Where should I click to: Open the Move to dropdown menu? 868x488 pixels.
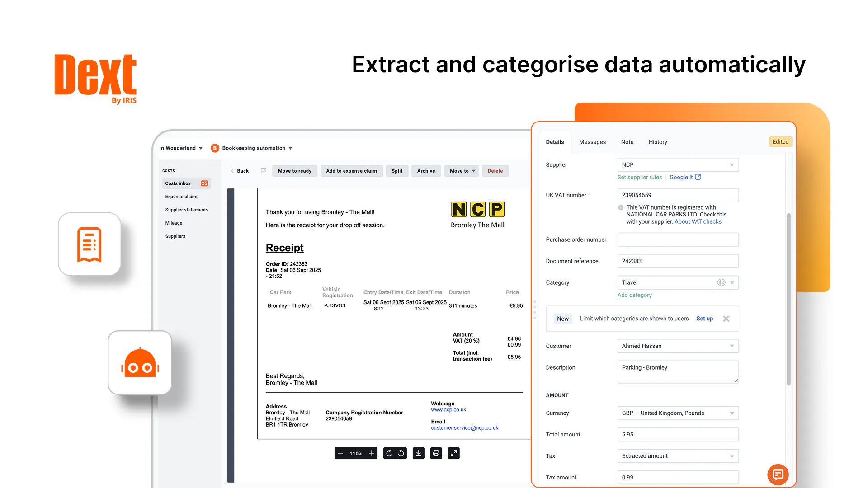coord(462,171)
